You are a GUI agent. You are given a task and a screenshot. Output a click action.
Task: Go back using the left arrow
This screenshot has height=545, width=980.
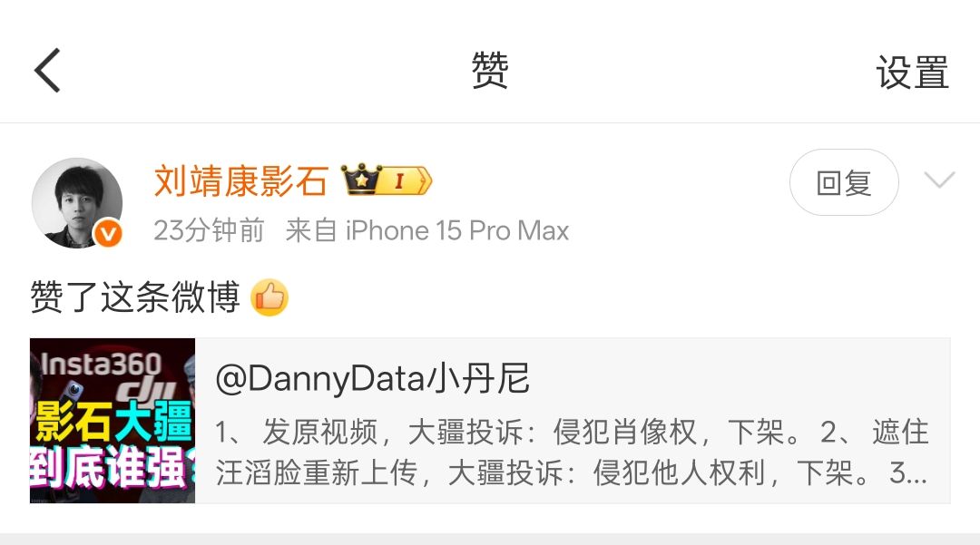point(47,71)
